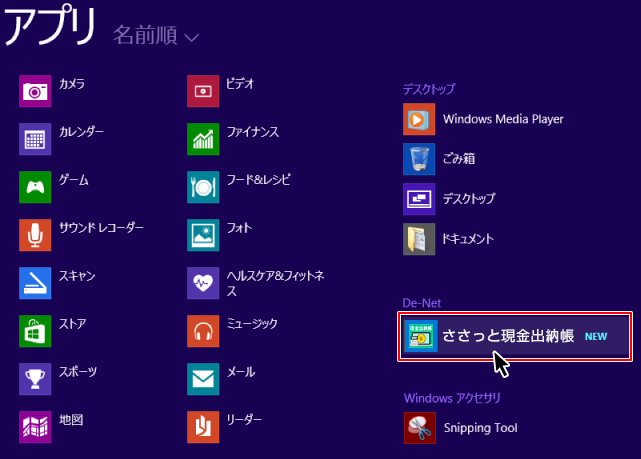Click the ストア label text
This screenshot has height=459, width=641.
click(x=73, y=324)
